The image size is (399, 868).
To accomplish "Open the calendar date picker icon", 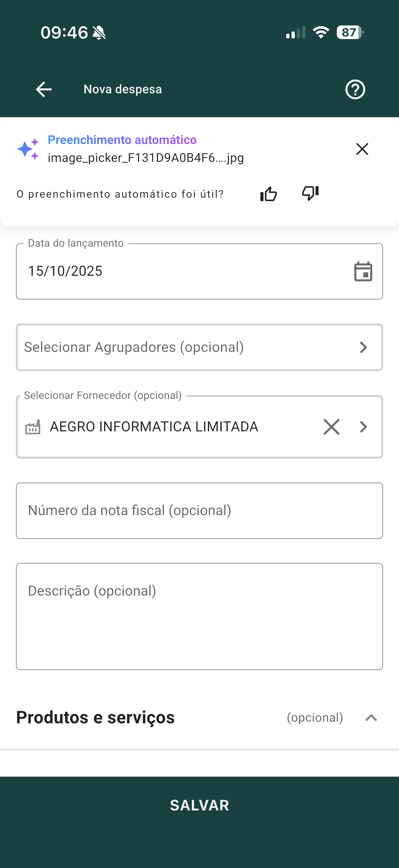I will (363, 271).
